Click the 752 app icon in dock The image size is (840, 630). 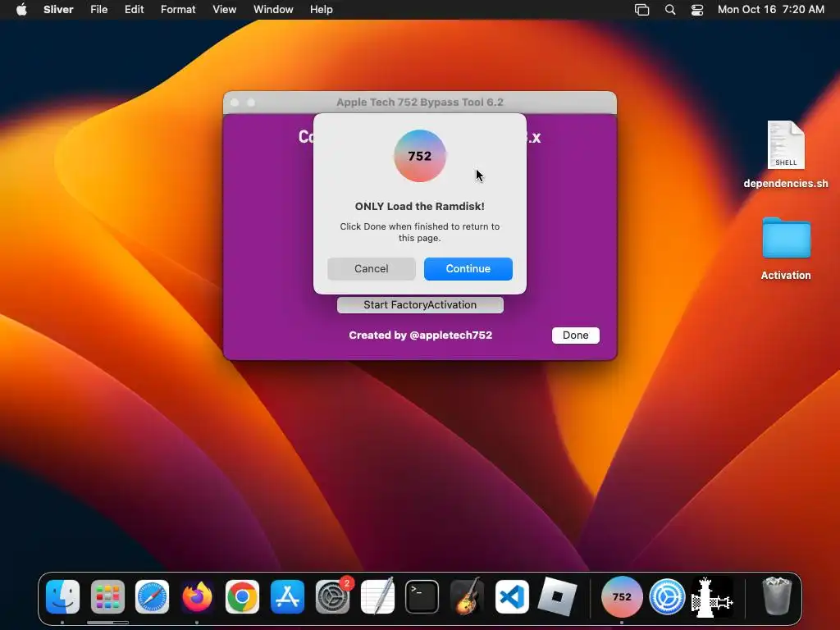[622, 597]
